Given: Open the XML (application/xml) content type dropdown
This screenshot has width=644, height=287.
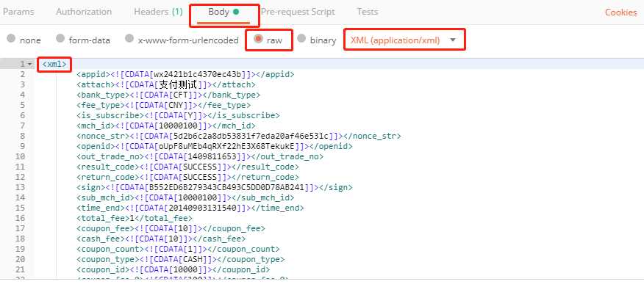Looking at the screenshot, I should pyautogui.click(x=404, y=40).
